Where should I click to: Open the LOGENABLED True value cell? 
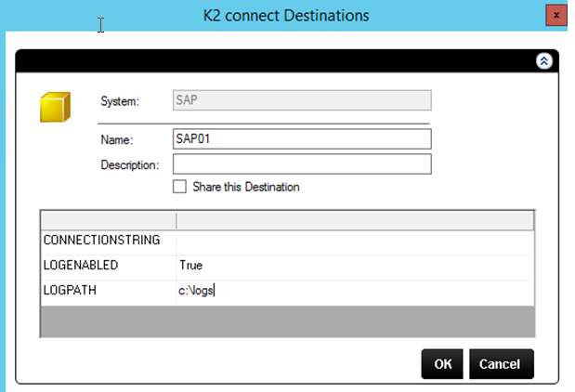[x=355, y=266]
